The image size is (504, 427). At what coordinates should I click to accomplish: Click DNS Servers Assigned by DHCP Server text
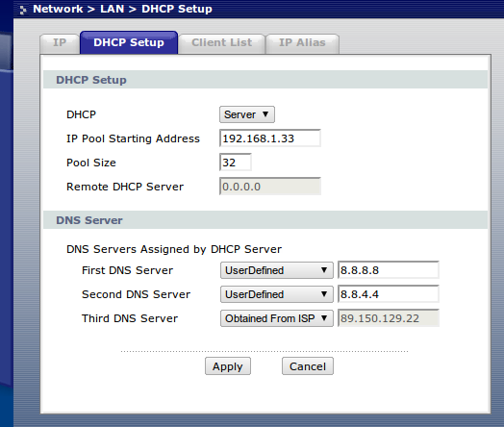[174, 249]
